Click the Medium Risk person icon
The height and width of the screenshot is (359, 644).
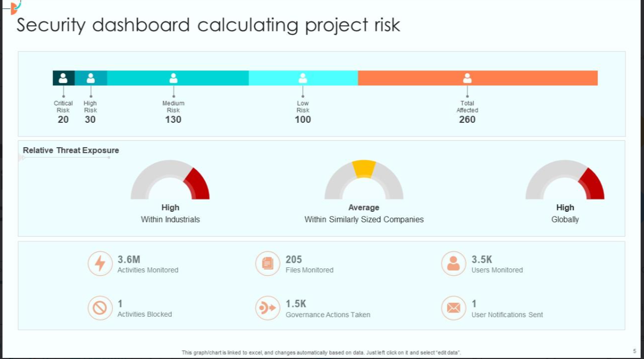(173, 78)
